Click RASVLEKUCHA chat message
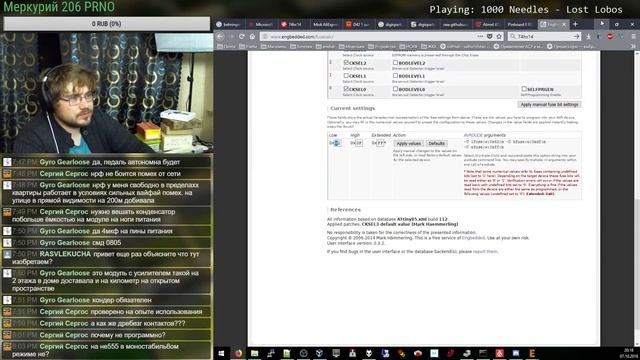The image size is (640, 360). point(107,258)
